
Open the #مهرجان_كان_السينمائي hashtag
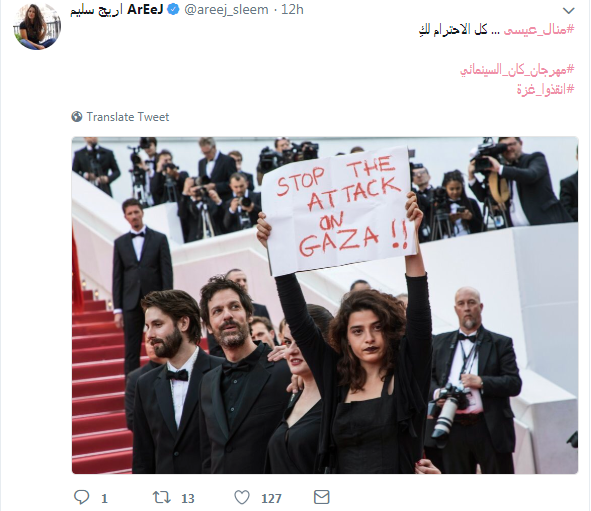pyautogui.click(x=517, y=70)
